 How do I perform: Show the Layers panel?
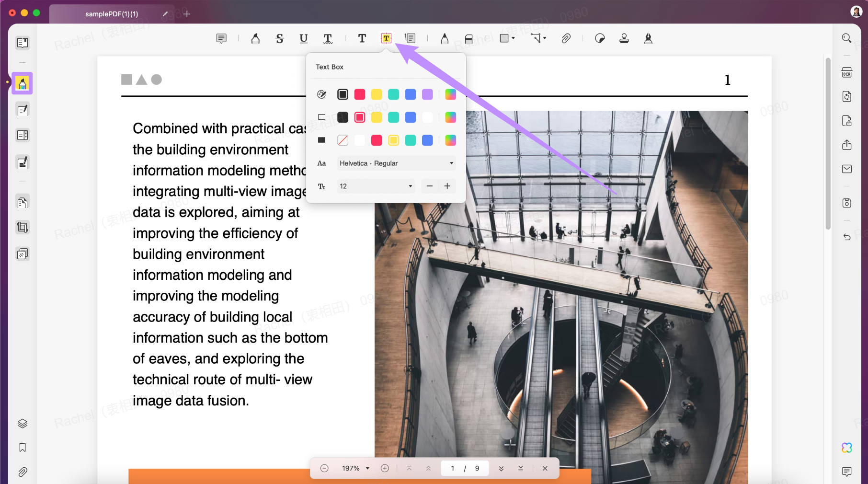pyautogui.click(x=23, y=424)
